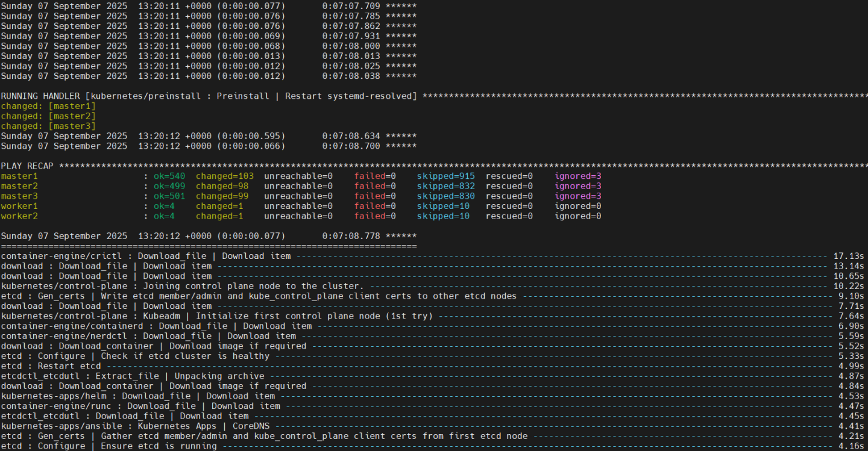
Task: Click the worker1 recap entry
Action: coord(19,205)
